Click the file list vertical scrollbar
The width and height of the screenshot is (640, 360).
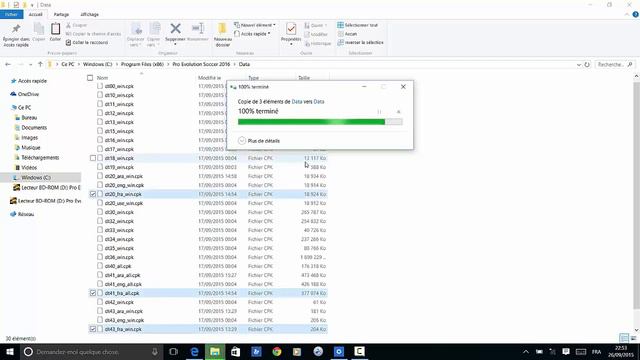pyautogui.click(x=636, y=195)
